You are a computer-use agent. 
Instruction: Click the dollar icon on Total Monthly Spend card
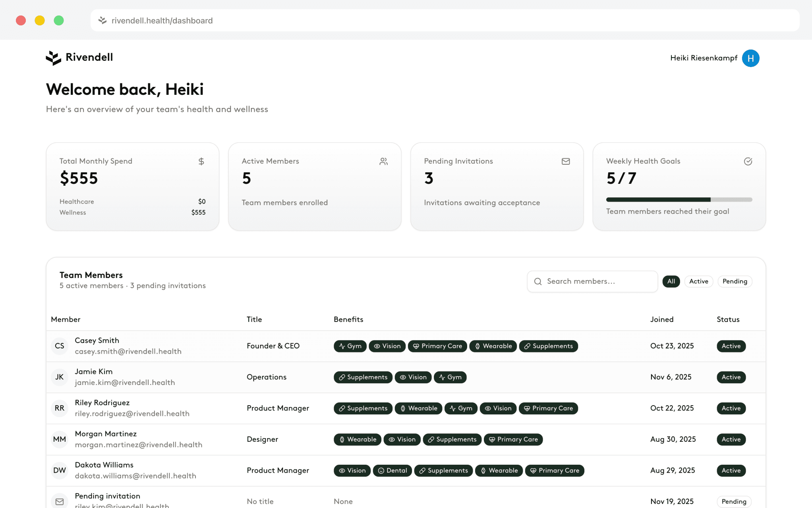201,161
